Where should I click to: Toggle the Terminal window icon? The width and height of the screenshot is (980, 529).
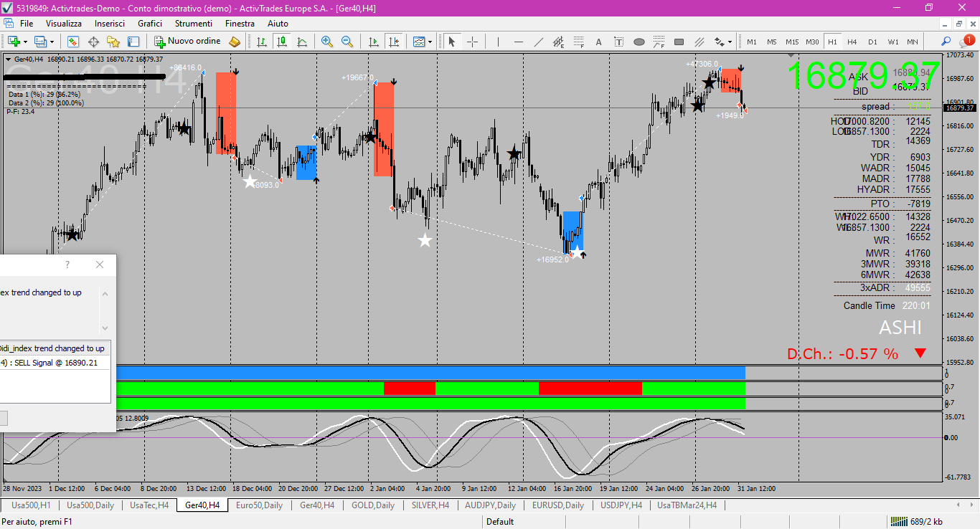pos(133,42)
